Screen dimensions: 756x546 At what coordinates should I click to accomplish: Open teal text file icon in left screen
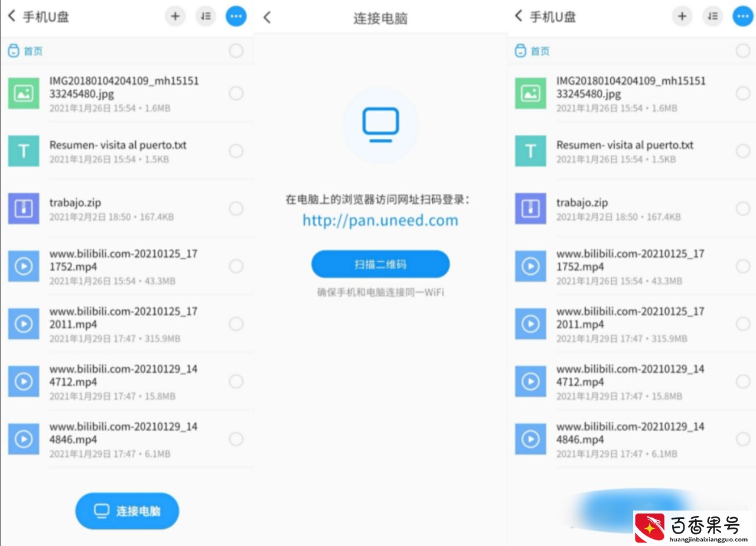point(24,151)
